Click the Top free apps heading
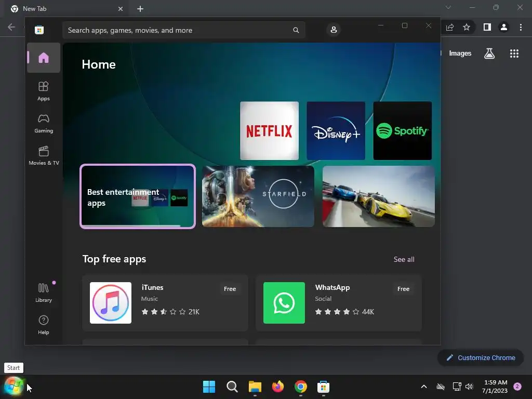 pyautogui.click(x=114, y=259)
